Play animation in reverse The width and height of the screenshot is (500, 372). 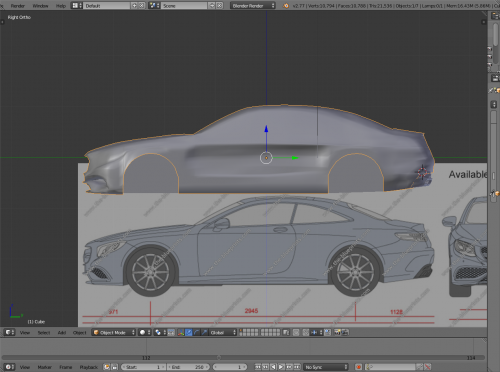tap(273, 367)
